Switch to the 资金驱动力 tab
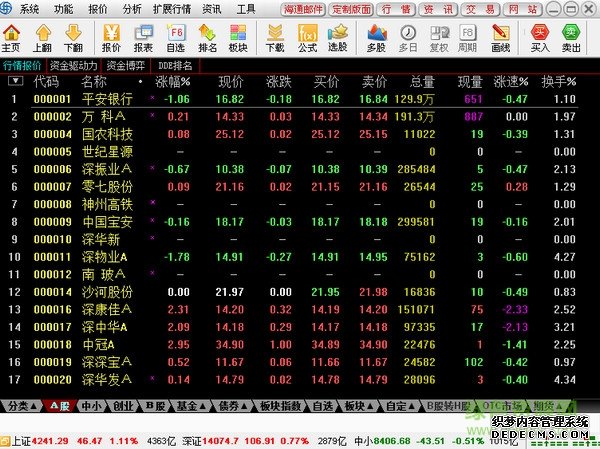The image size is (600, 449). click(x=73, y=65)
